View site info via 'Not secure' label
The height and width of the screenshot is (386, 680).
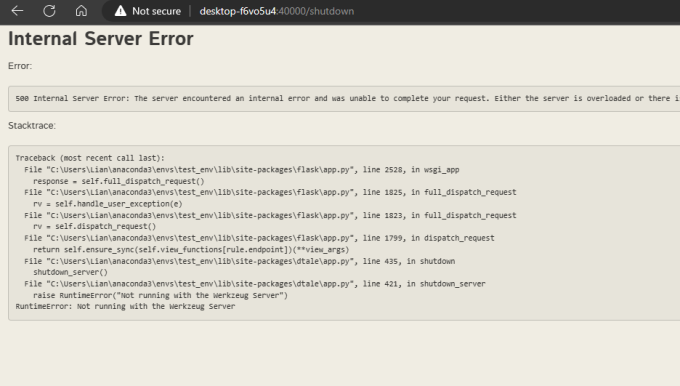tap(157, 11)
